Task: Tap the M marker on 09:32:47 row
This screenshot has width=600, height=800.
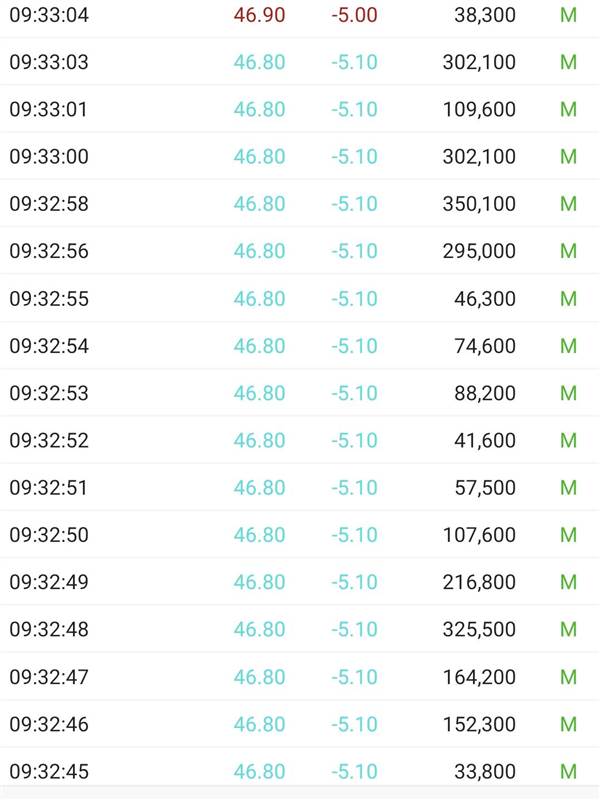Action: pos(568,677)
